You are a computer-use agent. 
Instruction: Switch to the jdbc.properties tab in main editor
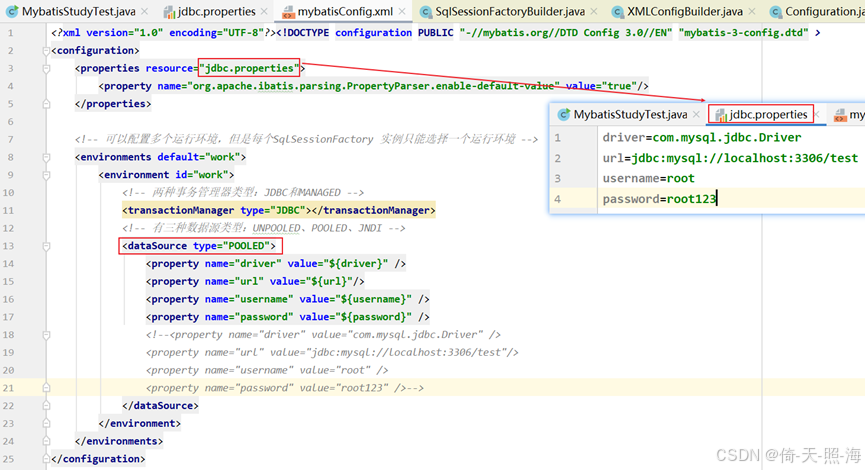coord(216,11)
